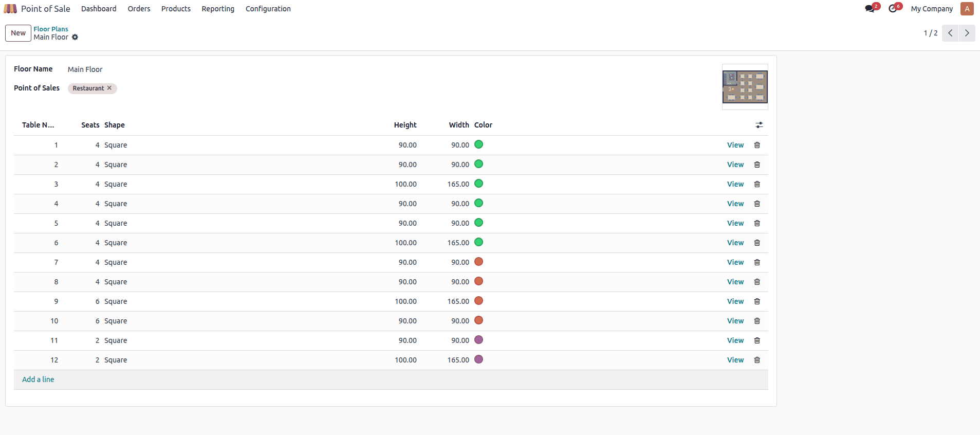This screenshot has width=980, height=435.
Task: Click the New button
Action: point(18,33)
